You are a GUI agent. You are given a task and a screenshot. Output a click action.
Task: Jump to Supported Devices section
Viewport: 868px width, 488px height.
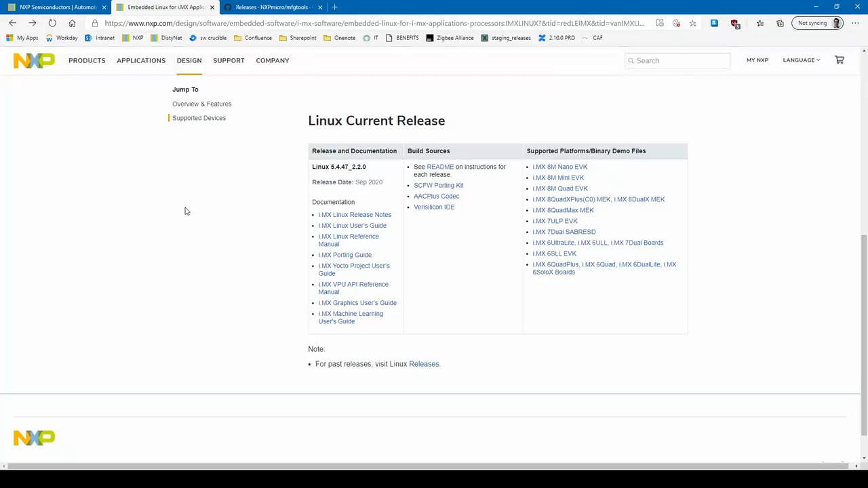(x=199, y=118)
